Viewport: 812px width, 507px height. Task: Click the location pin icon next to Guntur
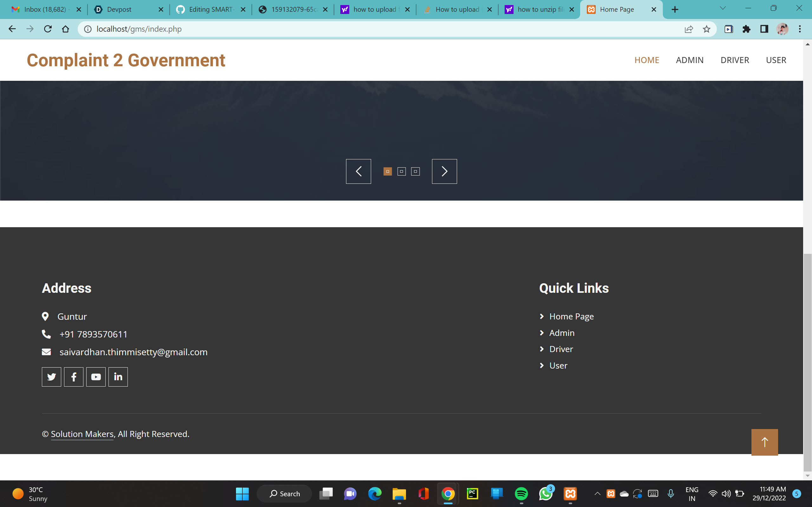pos(46,316)
